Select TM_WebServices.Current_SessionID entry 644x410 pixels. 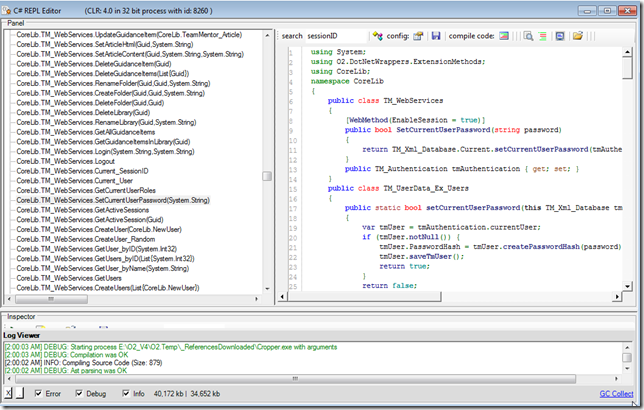pyautogui.click(x=82, y=171)
